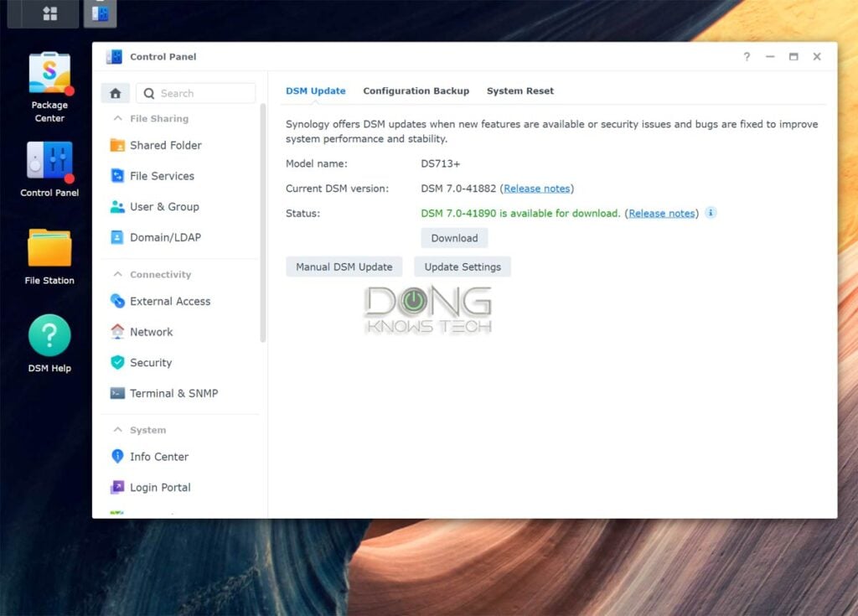Click the User & Group icon
The height and width of the screenshot is (616, 858).
[117, 206]
